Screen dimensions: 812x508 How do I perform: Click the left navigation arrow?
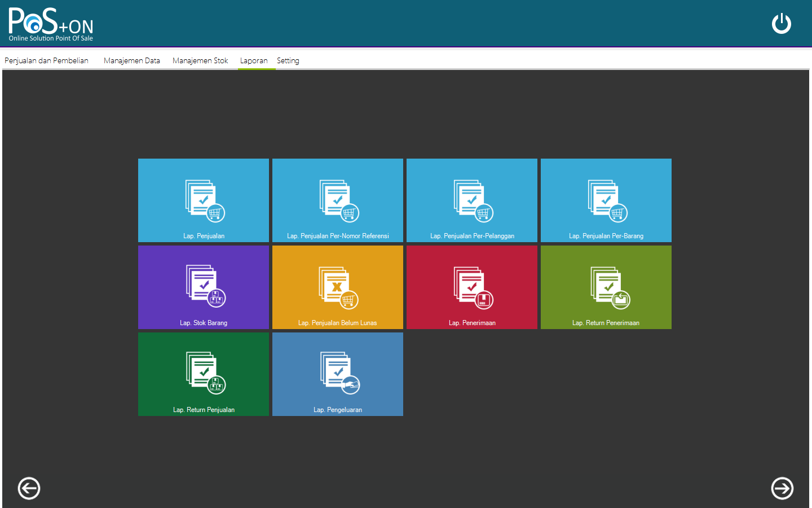tap(29, 488)
